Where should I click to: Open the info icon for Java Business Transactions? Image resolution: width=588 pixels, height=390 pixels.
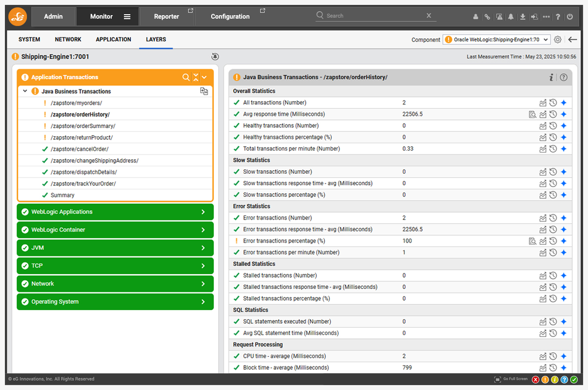(551, 77)
